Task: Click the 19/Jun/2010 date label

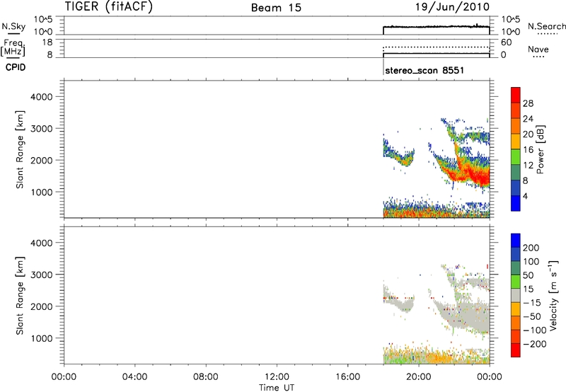Action: pos(452,6)
